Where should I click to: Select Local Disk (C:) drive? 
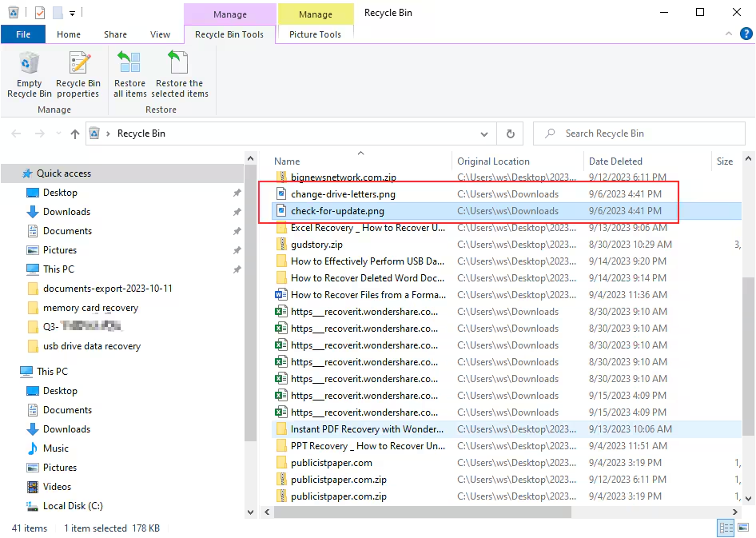[72, 506]
